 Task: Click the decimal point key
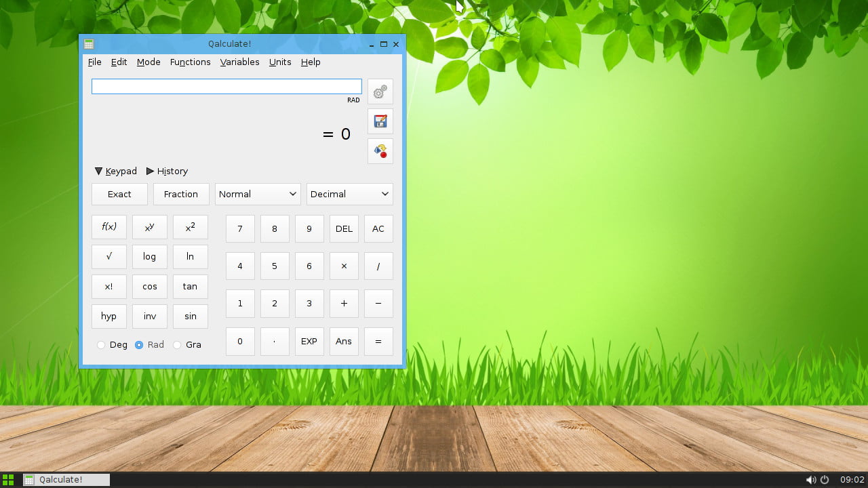275,342
